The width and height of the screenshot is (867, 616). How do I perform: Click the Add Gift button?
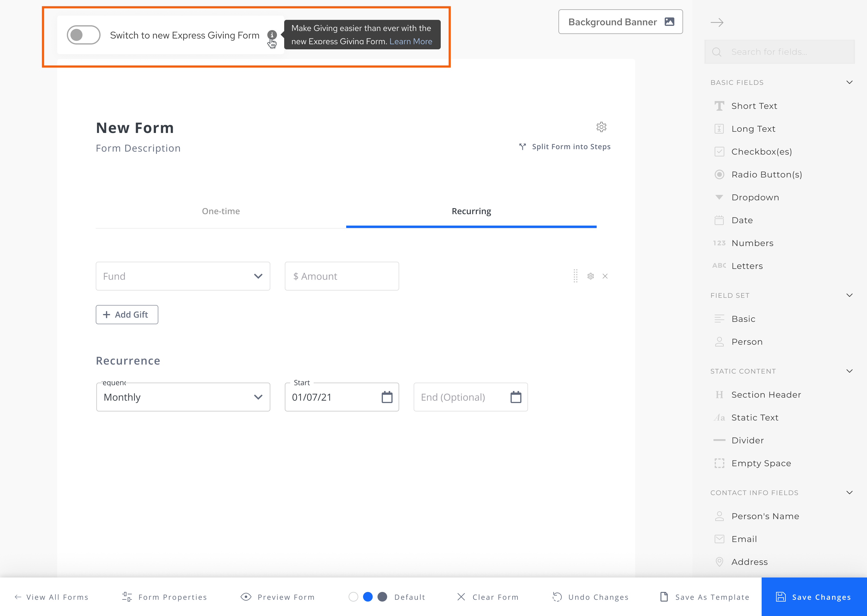(127, 314)
